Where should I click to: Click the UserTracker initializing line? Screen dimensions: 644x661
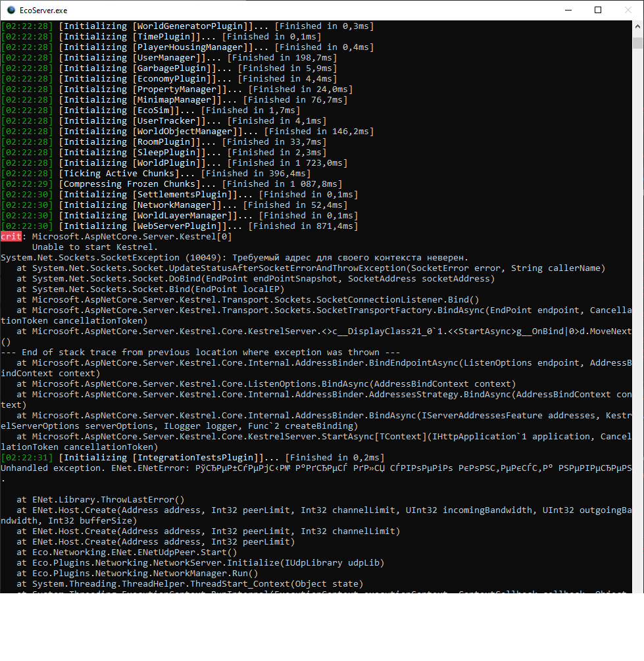tap(164, 121)
